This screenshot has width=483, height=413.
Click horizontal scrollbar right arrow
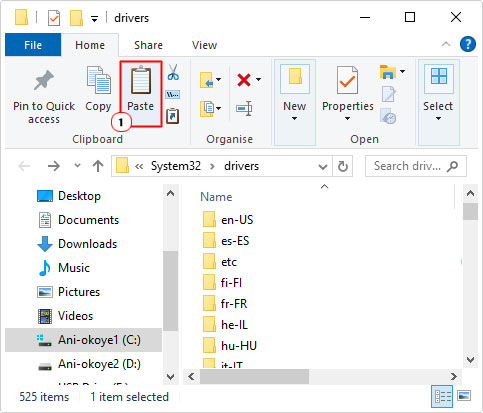point(454,376)
